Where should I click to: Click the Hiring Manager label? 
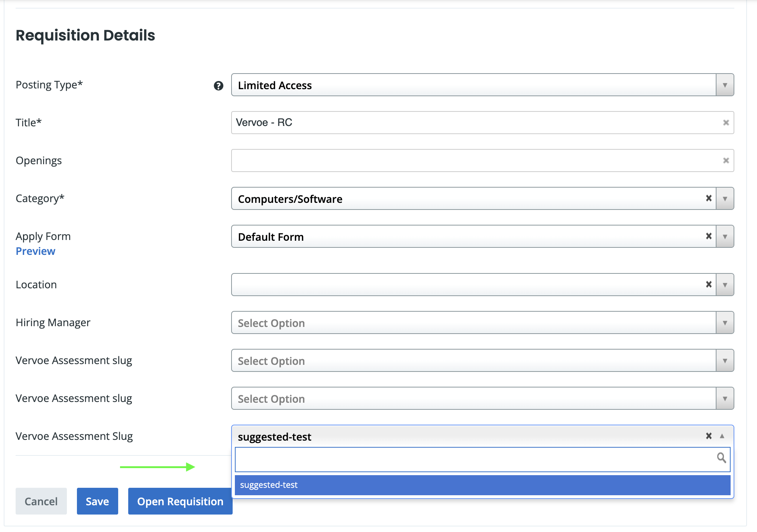(53, 322)
